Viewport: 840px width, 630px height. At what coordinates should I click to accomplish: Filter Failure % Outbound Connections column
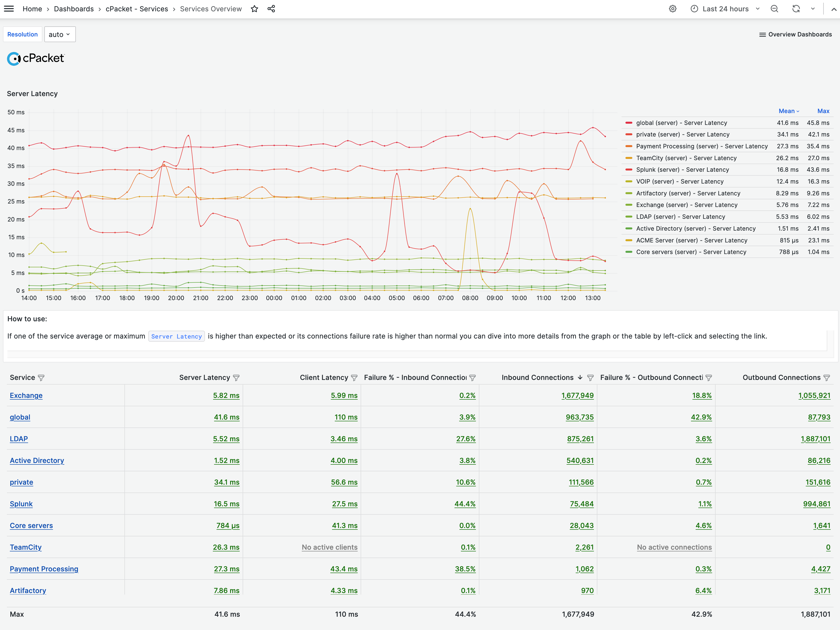(x=709, y=378)
